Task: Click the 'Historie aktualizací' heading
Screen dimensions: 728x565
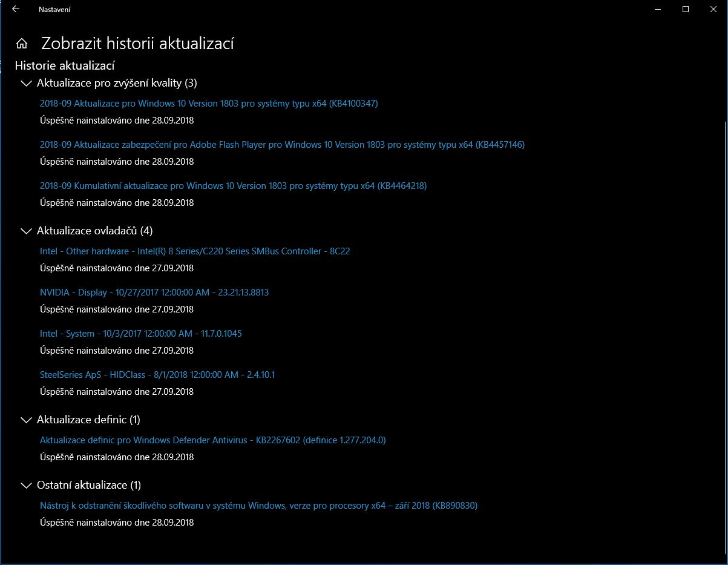Action: (x=65, y=65)
